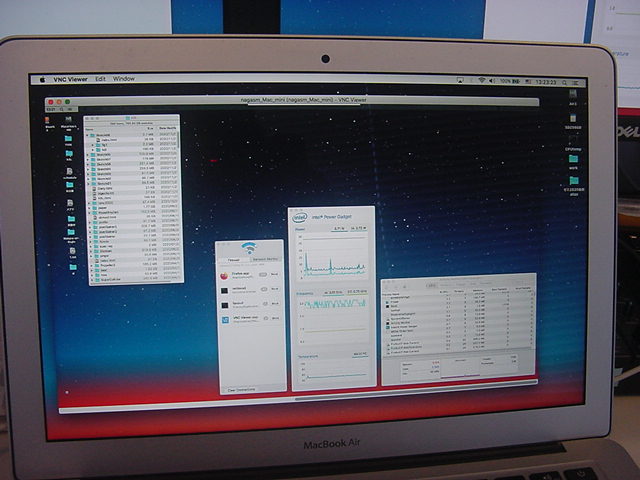Click the AirPlay display icon in menu bar
The image size is (640, 480).
tap(460, 81)
